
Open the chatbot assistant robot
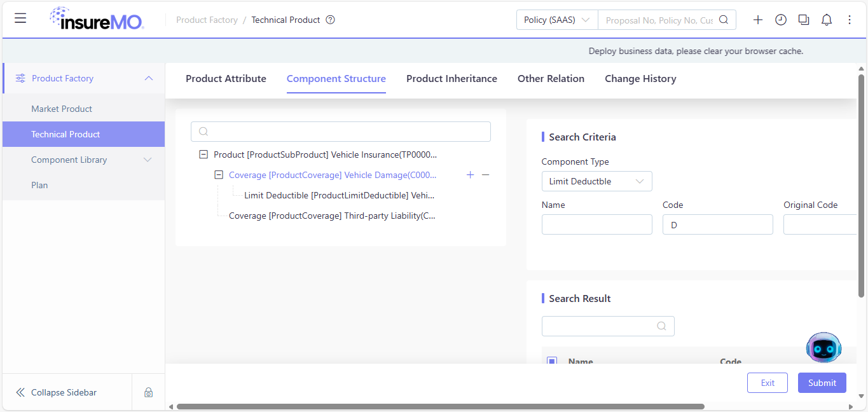823,348
